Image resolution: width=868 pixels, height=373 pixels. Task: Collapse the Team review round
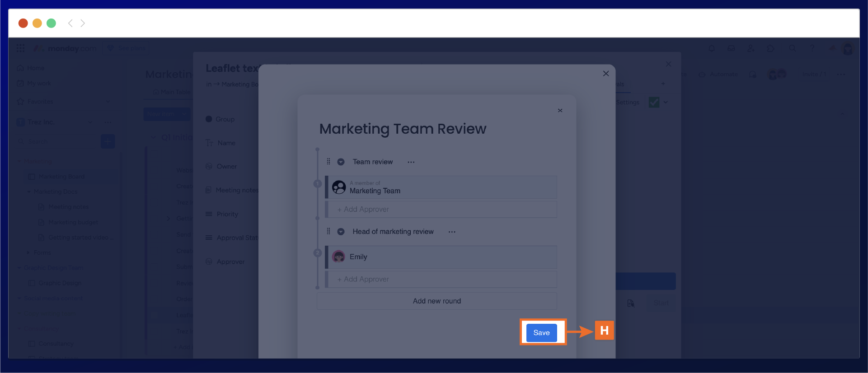pyautogui.click(x=341, y=162)
